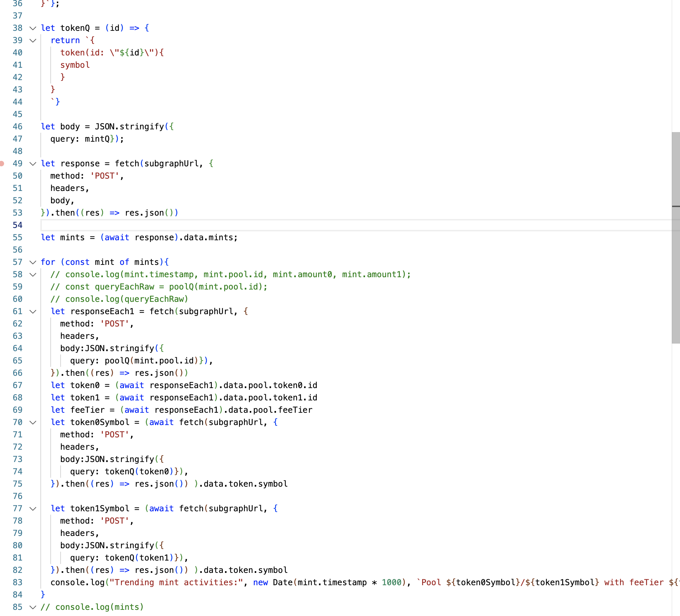Click 'poolQ(mint.pool.id)' on line 65
This screenshot has height=616, width=680.
[152, 361]
